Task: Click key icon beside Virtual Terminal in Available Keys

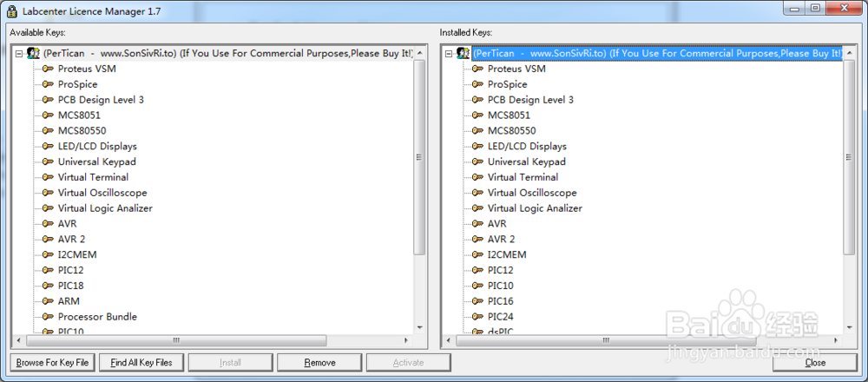Action: (48, 178)
